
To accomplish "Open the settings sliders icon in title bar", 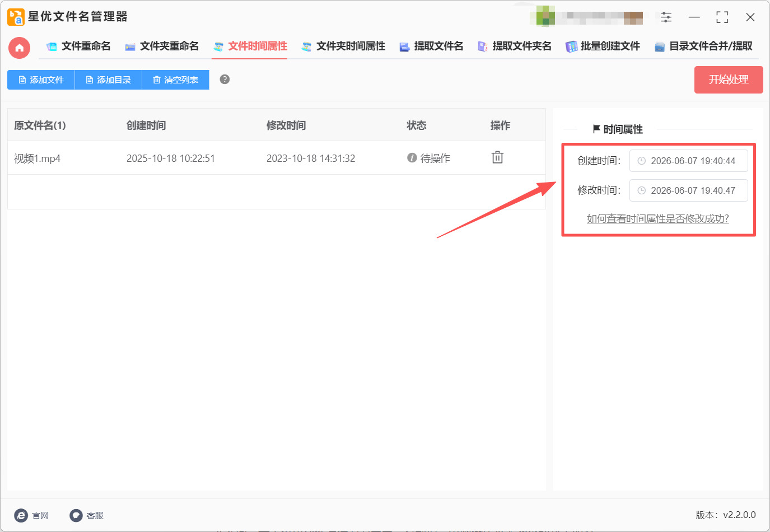I will (666, 17).
